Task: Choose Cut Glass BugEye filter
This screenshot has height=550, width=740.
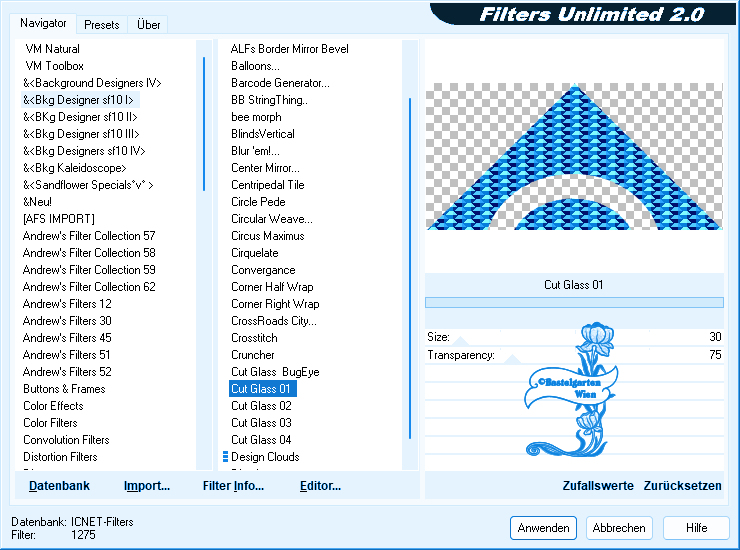Action: pos(275,372)
